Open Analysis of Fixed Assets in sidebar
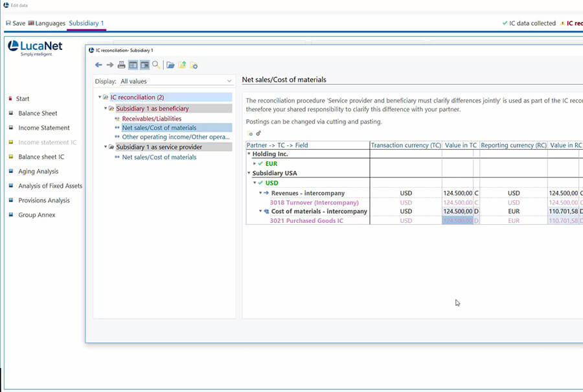The image size is (583, 392). tap(50, 185)
